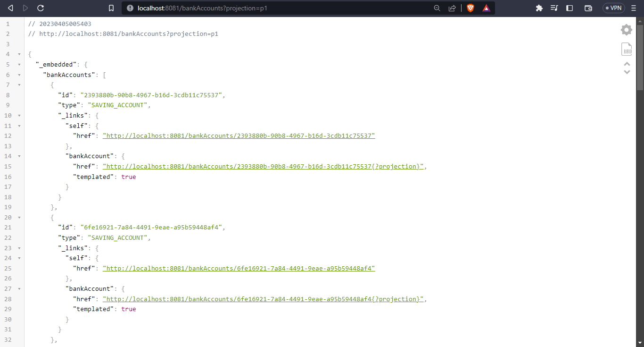Screen dimensions: 644x347
Task: Toggle the VPN control
Action: coord(613,8)
